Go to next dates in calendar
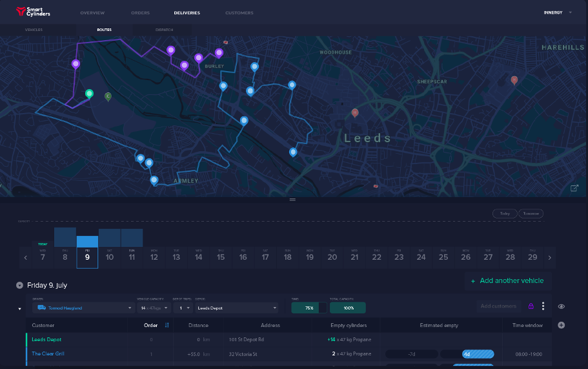This screenshot has width=588, height=369. [549, 257]
